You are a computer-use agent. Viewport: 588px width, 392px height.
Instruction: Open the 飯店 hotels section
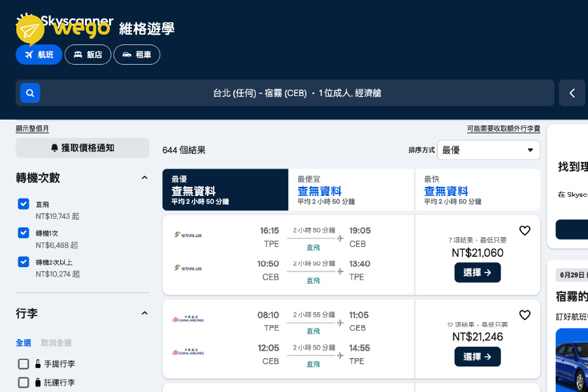[88, 55]
